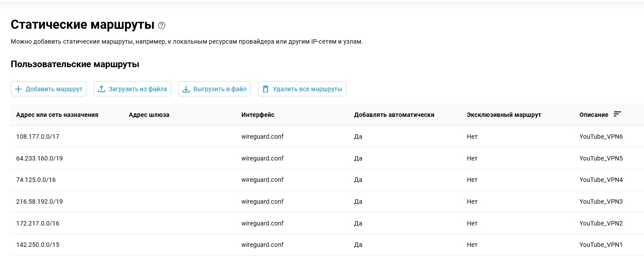This screenshot has height=256, width=644.
Task: Toggle sort icon next to Описание column
Action: point(617,114)
